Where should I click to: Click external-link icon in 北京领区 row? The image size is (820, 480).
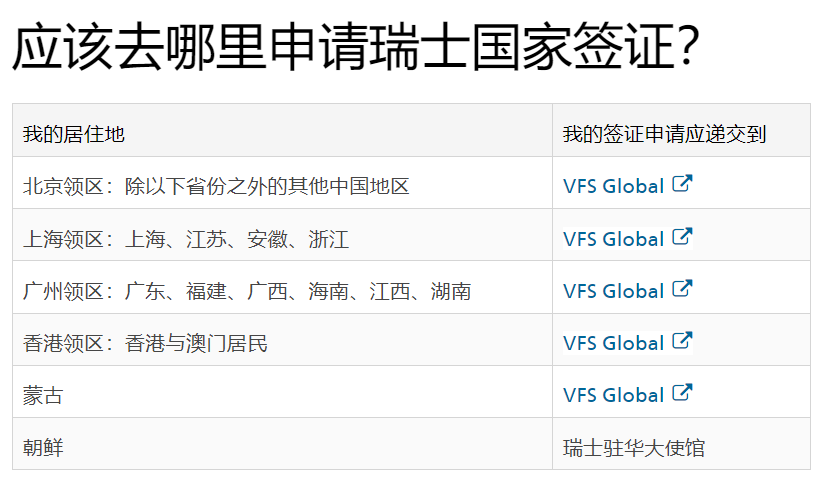[x=682, y=184]
